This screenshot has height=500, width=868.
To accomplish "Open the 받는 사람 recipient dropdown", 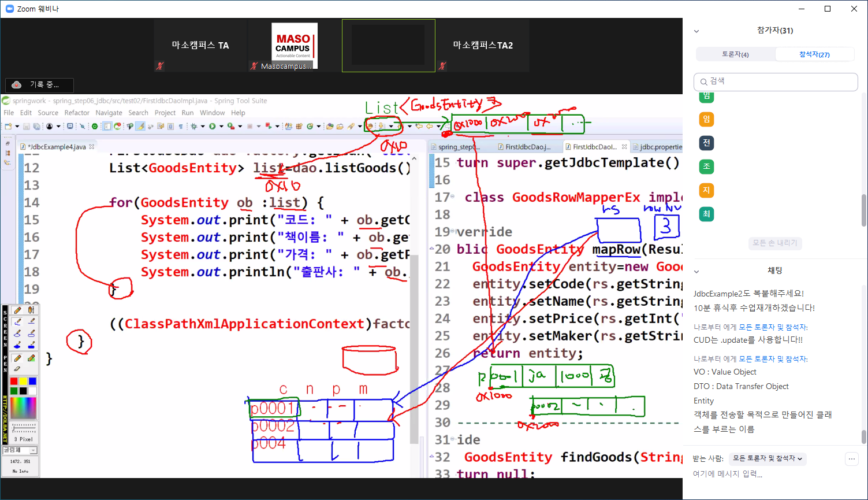I will coord(768,458).
